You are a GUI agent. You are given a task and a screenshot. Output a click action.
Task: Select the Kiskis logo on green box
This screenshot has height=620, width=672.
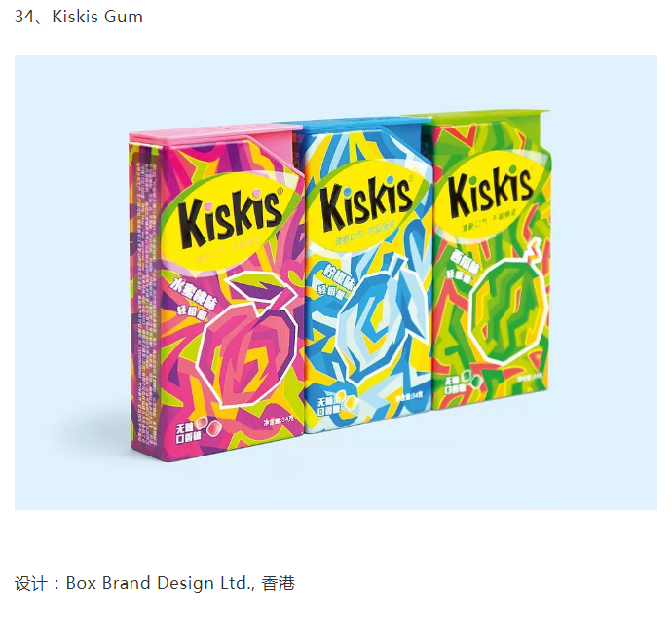coord(490,191)
